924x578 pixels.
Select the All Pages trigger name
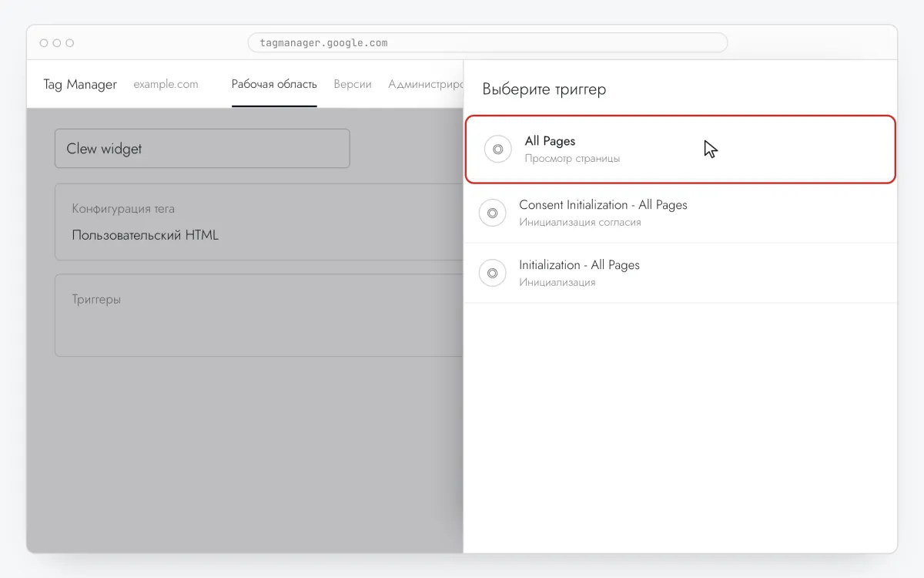click(550, 141)
